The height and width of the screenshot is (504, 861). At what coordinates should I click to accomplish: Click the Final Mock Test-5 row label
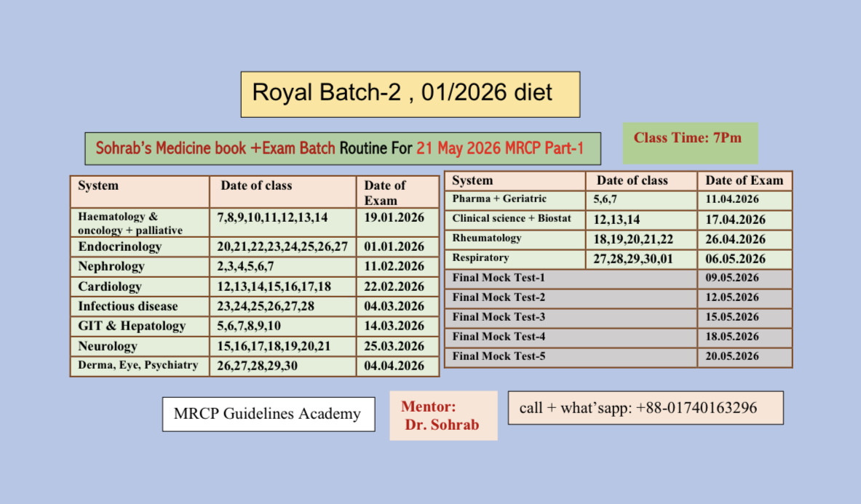point(499,356)
